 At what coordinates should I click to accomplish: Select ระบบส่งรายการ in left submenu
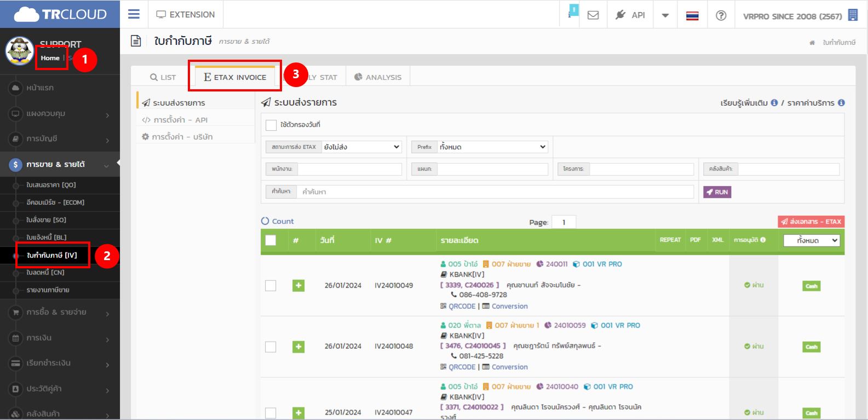click(x=196, y=102)
